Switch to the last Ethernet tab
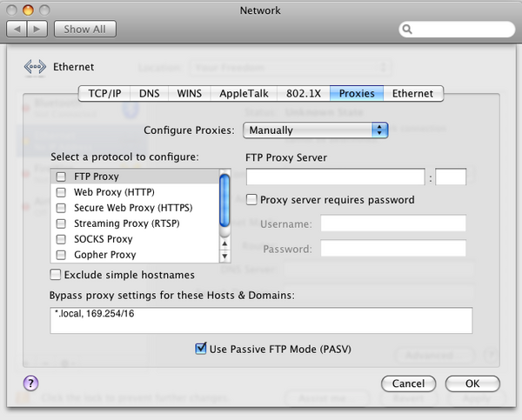Viewport: 522px width, 420px height. click(412, 94)
